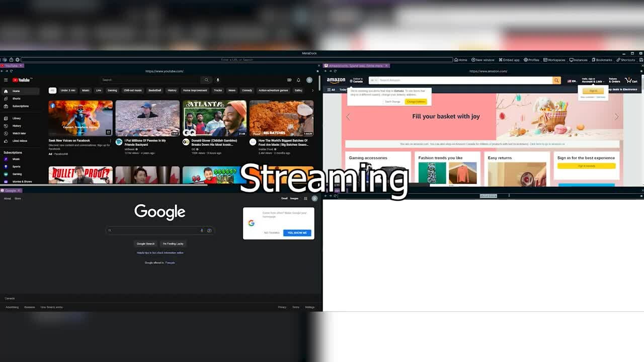Open YouTube notifications bell

[298, 80]
